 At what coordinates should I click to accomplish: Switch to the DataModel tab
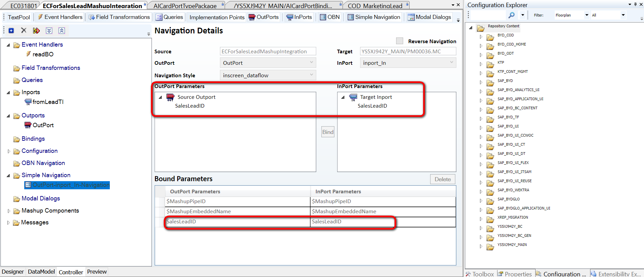41,272
